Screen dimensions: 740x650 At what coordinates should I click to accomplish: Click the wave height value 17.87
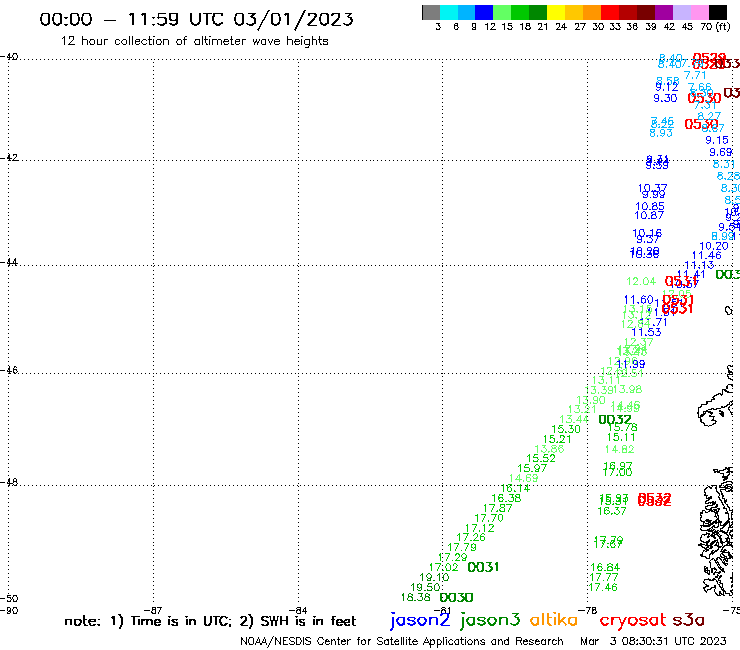pyautogui.click(x=497, y=508)
